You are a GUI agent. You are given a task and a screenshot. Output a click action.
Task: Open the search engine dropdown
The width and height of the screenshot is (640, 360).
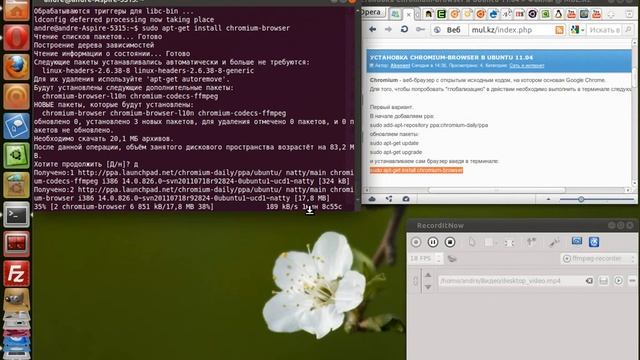[578, 30]
